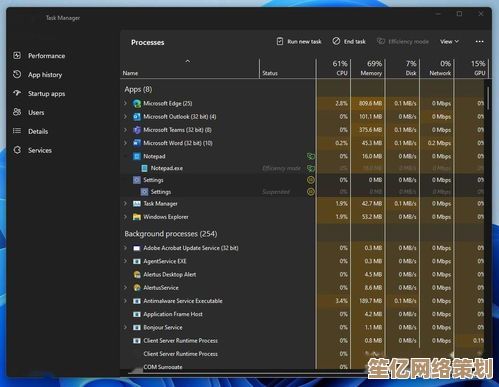The width and height of the screenshot is (499, 387).
Task: Expand the Microsoft Edge process group
Action: click(x=125, y=103)
